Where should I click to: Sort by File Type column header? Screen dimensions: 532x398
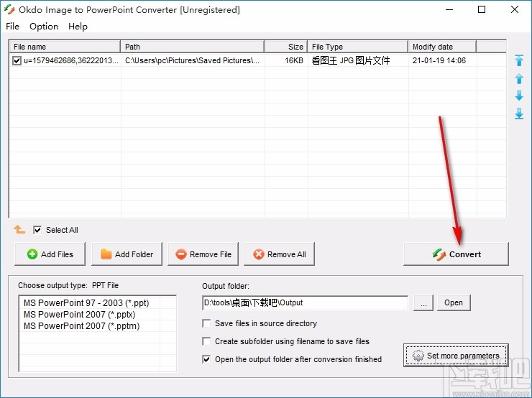tap(357, 47)
